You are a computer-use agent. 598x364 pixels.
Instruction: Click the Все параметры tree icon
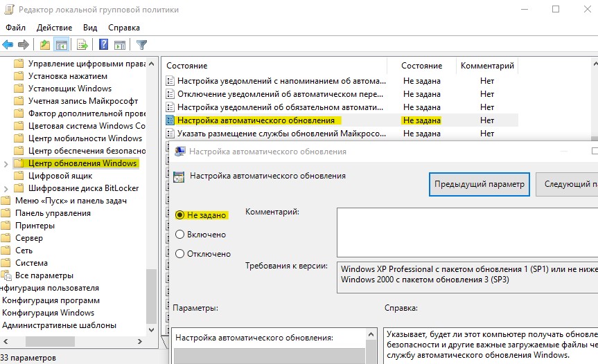point(6,275)
